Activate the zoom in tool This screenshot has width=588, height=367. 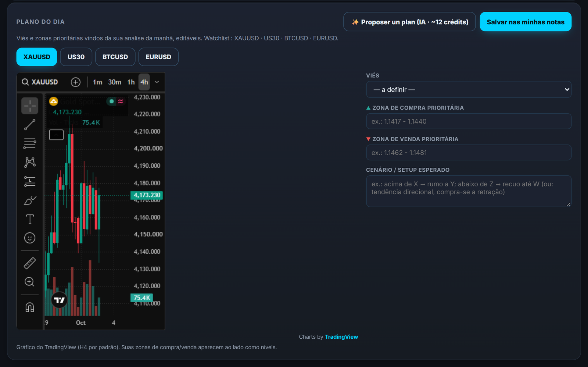30,282
